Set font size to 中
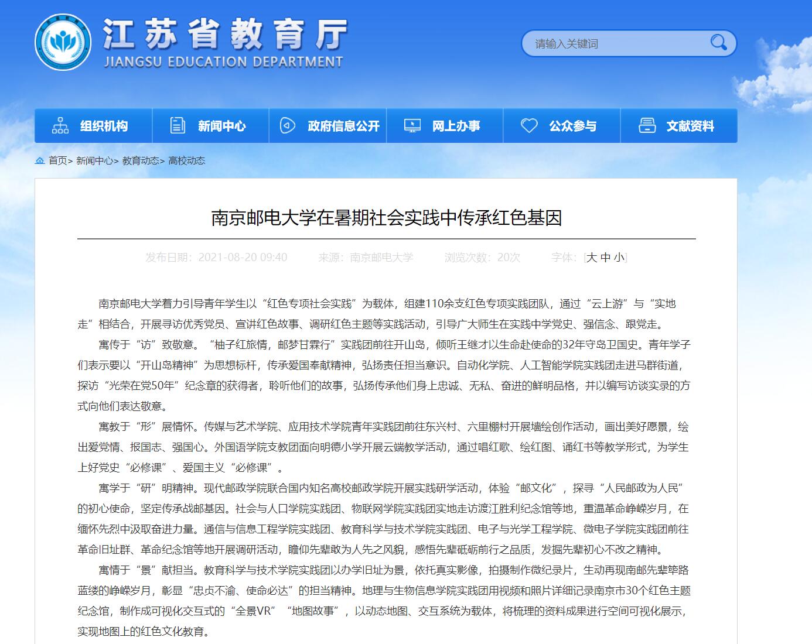The height and width of the screenshot is (644, 812). pyautogui.click(x=606, y=258)
